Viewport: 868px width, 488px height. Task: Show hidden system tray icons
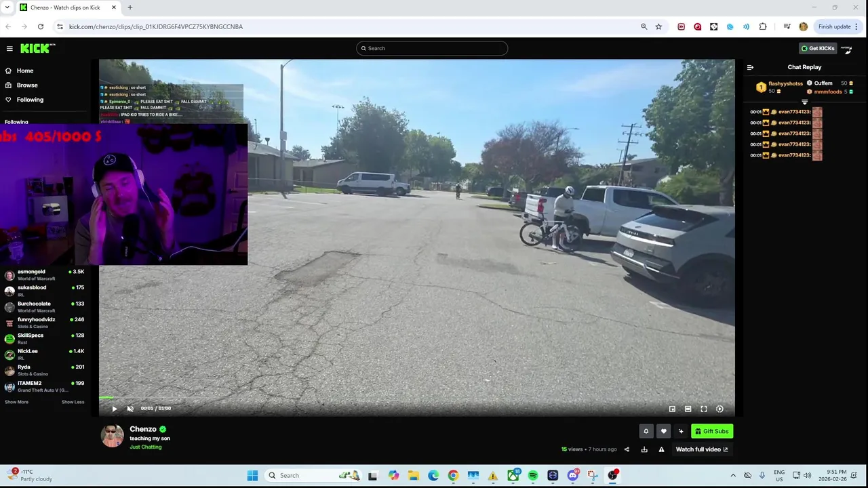point(733,475)
